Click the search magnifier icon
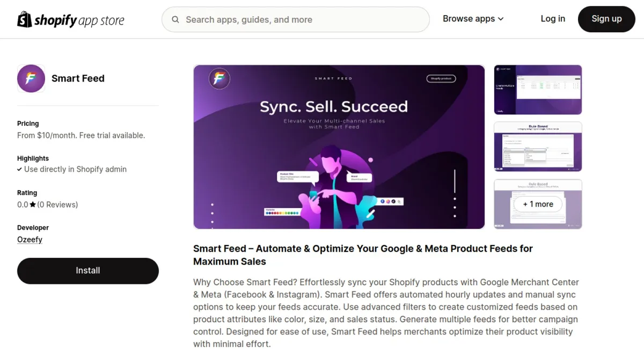The width and height of the screenshot is (644, 349). (175, 20)
